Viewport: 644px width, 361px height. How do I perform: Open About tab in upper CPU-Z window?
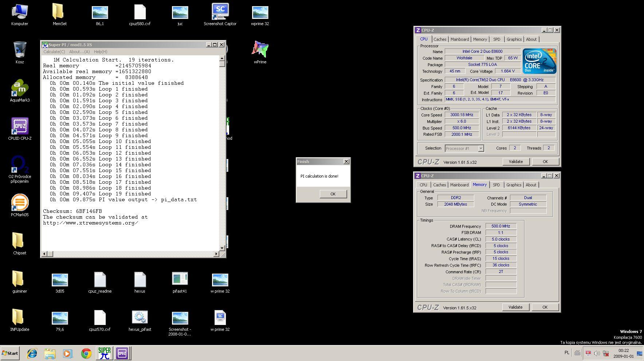[531, 39]
